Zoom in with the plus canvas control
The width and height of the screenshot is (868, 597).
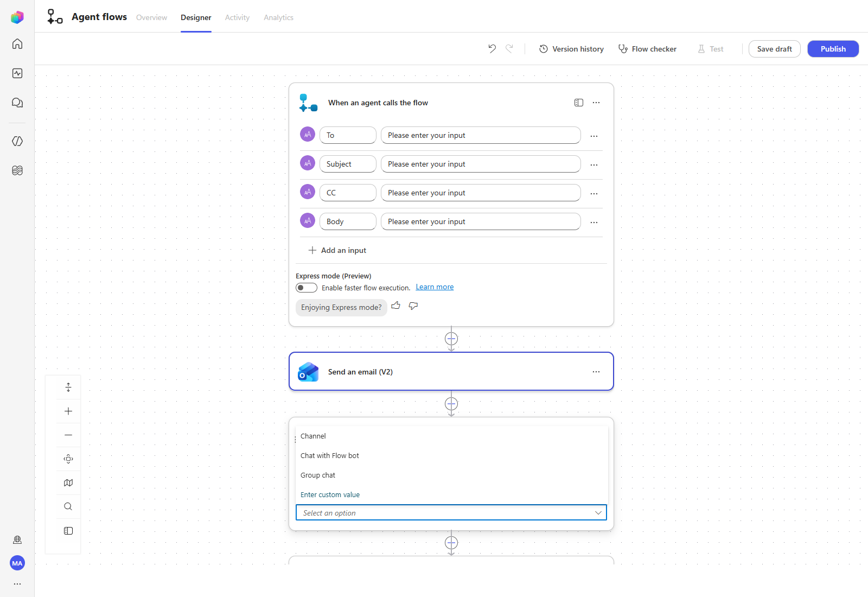68,411
